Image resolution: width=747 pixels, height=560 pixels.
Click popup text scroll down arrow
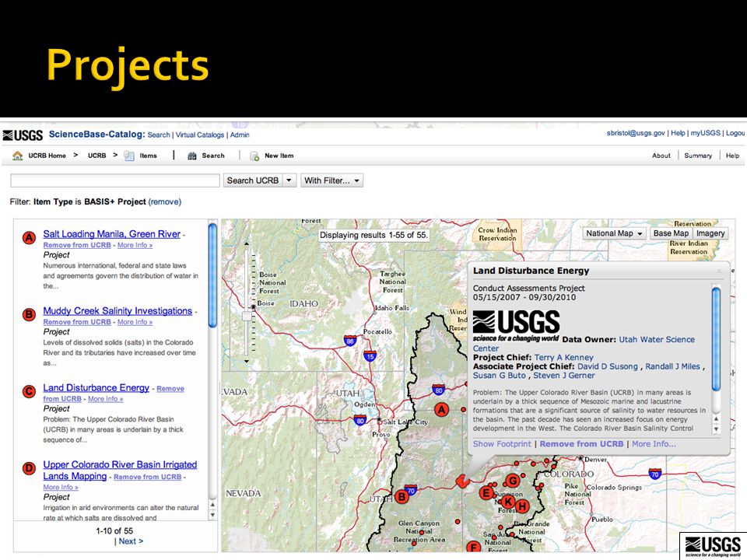pyautogui.click(x=716, y=429)
